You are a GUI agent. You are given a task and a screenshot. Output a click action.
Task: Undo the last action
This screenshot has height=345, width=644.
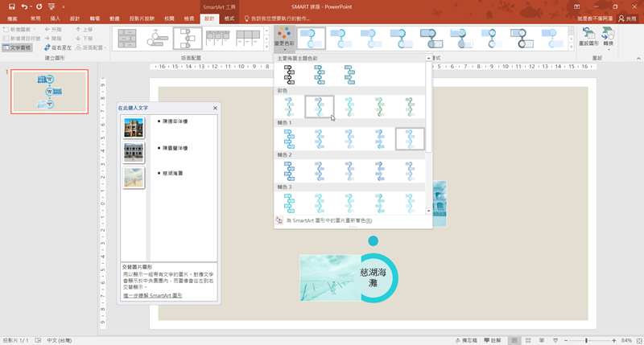(x=24, y=6)
